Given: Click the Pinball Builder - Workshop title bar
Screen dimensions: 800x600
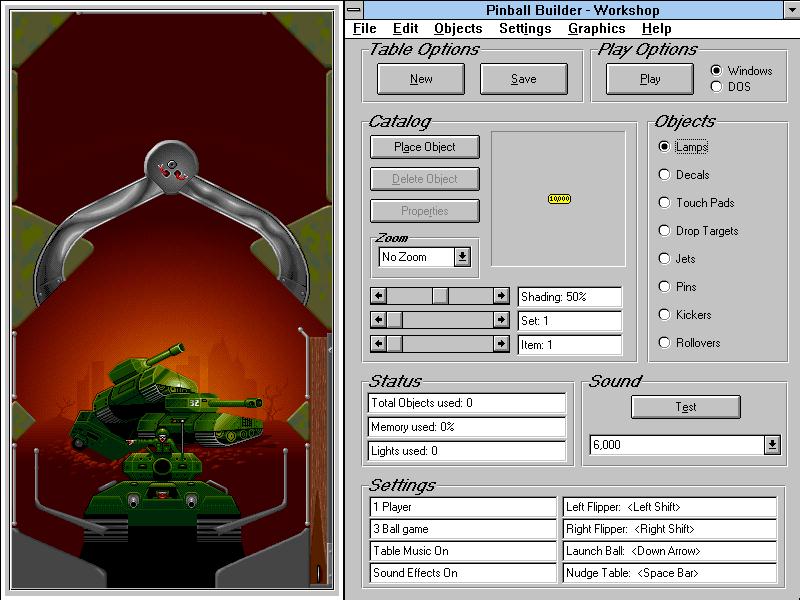Looking at the screenshot, I should 573,10.
